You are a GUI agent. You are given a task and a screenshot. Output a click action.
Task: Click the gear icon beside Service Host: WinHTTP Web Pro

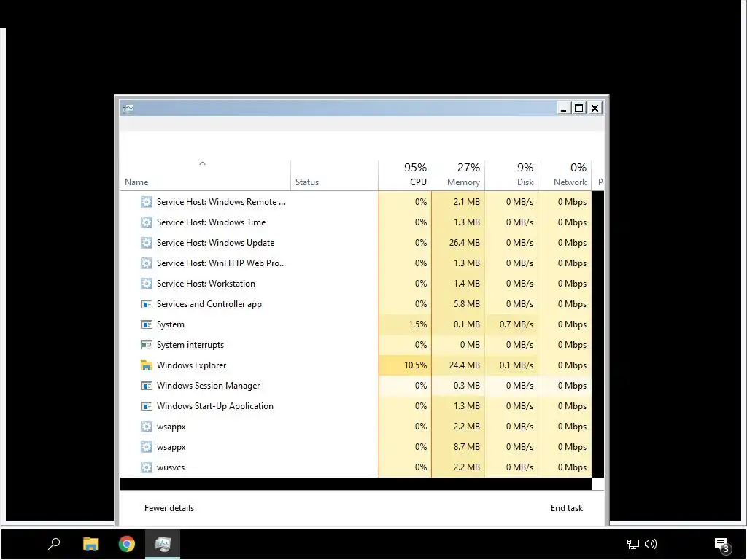(146, 263)
